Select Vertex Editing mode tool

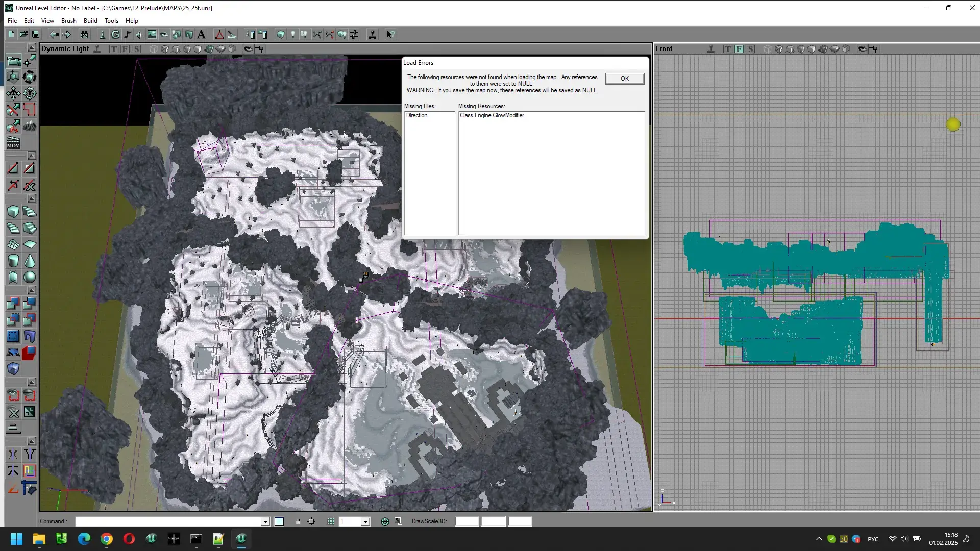30,61
